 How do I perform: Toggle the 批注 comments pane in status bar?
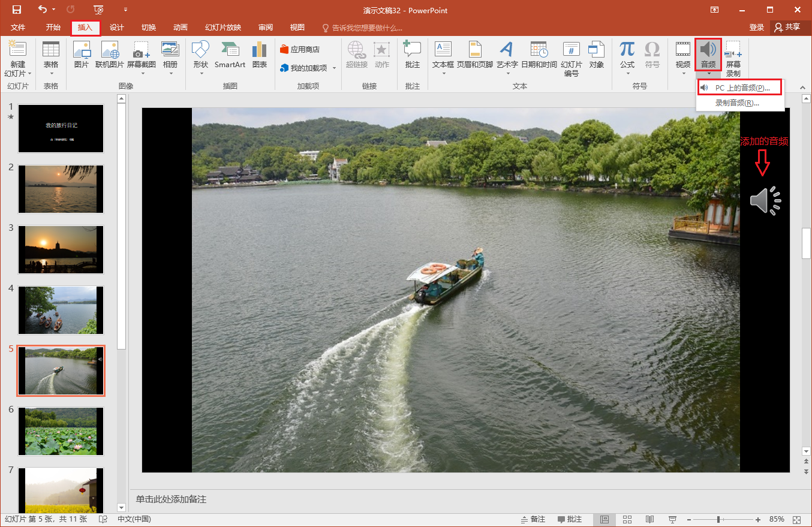570,519
